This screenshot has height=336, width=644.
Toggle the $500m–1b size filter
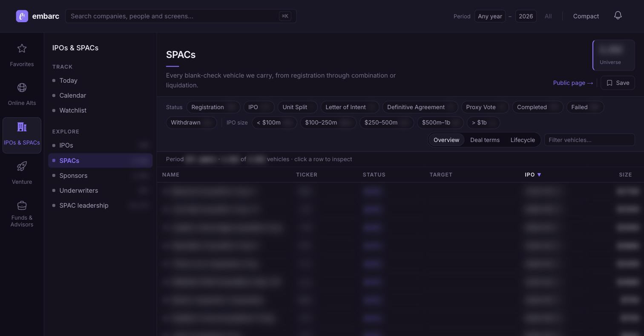[x=440, y=122]
